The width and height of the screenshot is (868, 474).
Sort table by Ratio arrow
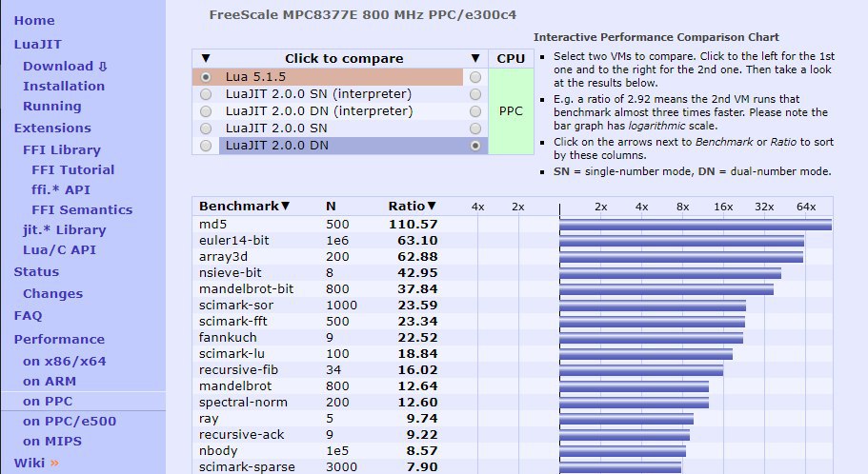[x=432, y=207]
